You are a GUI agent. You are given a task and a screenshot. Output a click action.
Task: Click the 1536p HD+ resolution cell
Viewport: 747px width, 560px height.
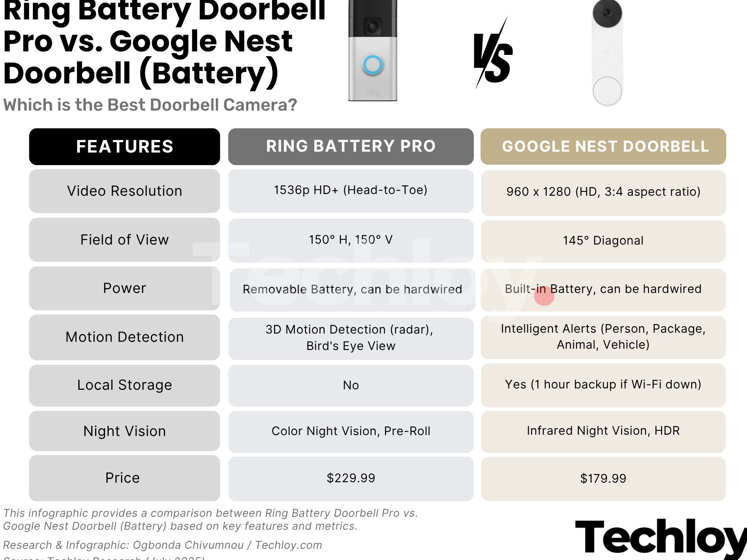click(351, 190)
